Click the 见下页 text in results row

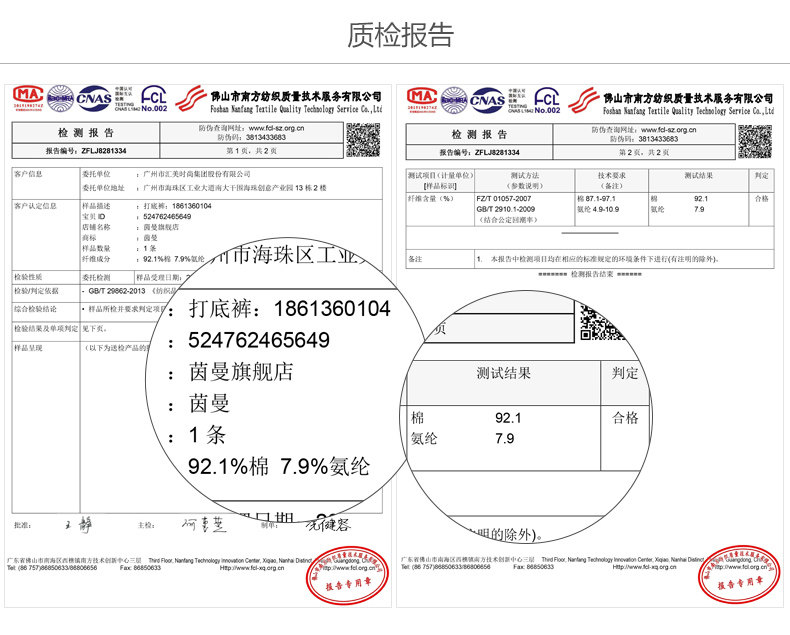pos(95,328)
